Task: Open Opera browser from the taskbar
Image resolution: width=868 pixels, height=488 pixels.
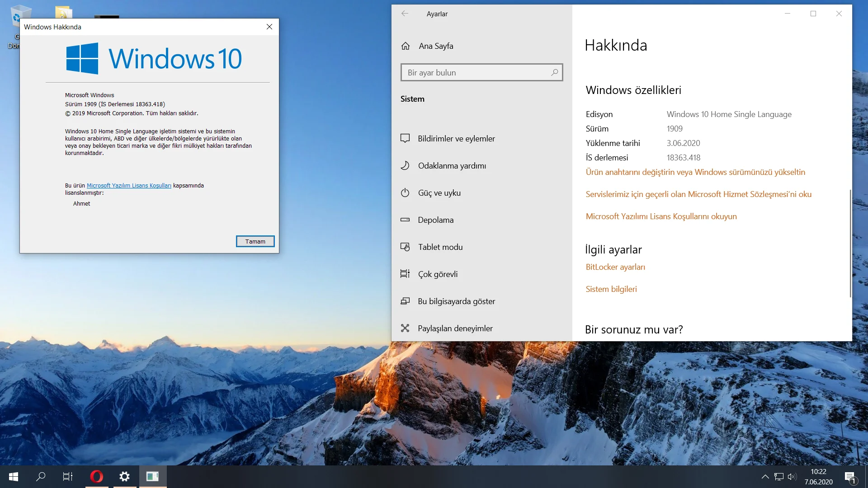Action: tap(96, 476)
